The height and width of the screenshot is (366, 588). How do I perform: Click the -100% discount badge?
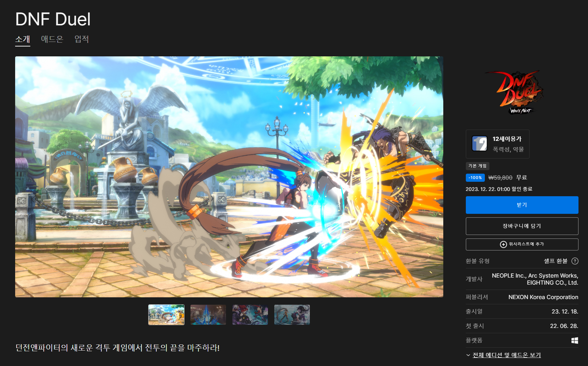tap(475, 178)
